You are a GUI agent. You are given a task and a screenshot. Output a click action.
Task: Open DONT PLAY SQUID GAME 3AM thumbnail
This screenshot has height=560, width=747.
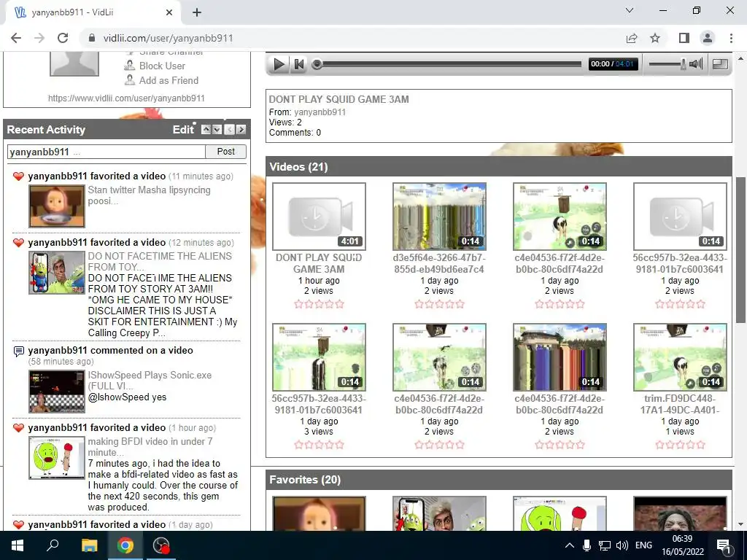(320, 216)
